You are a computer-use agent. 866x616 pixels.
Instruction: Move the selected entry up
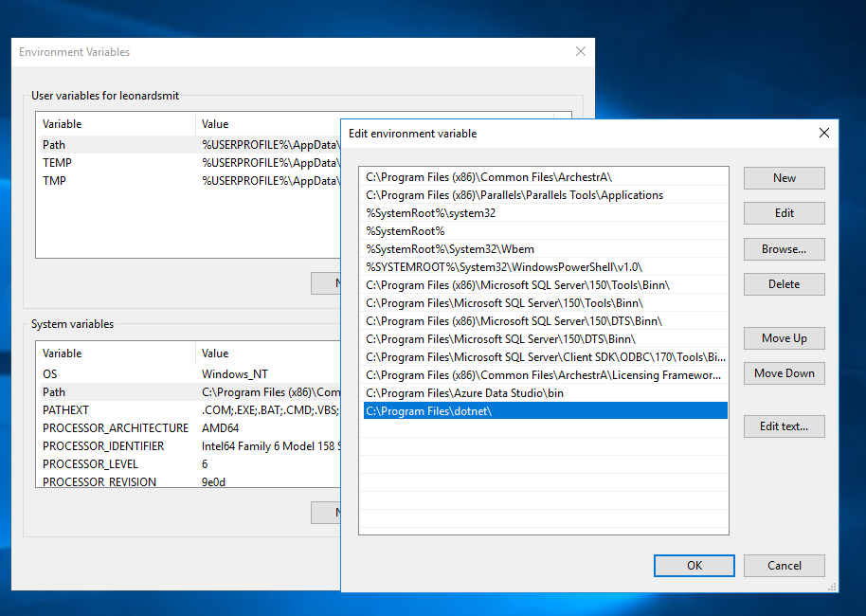pos(784,338)
